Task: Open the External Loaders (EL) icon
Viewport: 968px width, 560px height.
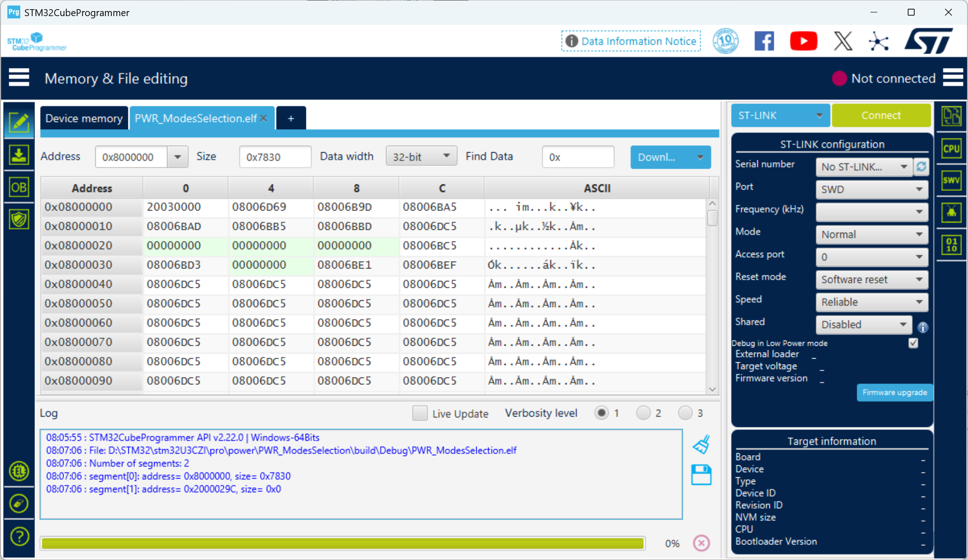Action: pos(19,471)
